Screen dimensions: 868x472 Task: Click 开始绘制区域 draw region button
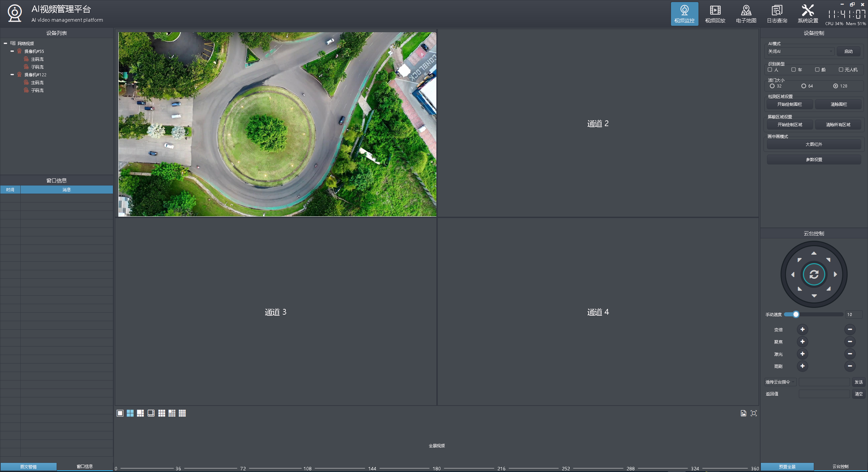pyautogui.click(x=790, y=125)
